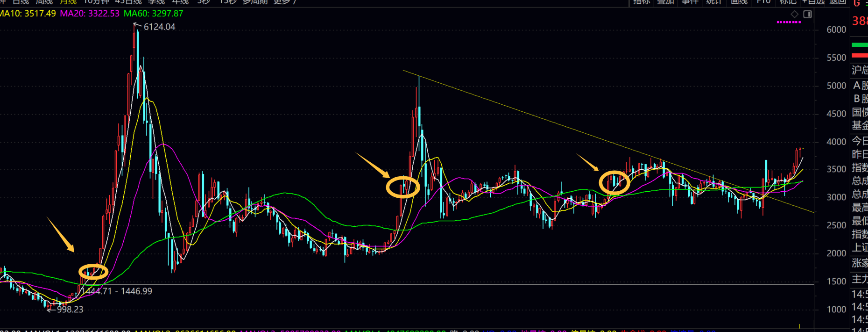Switch to 月线 monthly period tab
The height and width of the screenshot is (332, 868).
[x=68, y=2]
